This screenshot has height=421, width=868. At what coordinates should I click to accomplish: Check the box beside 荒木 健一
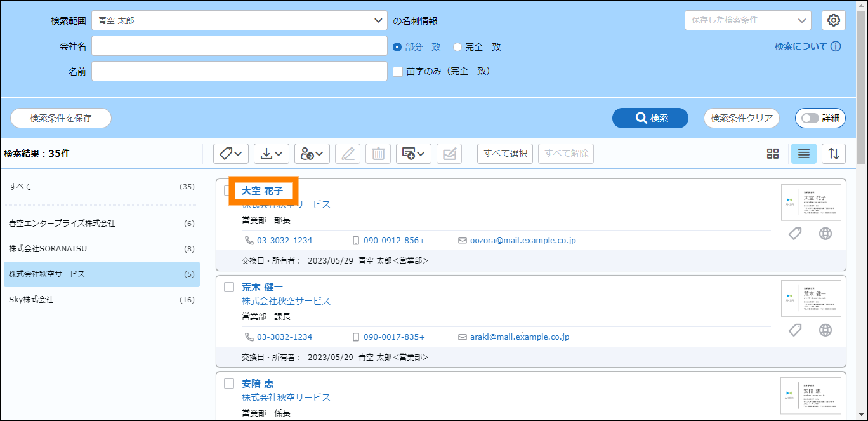[x=229, y=287]
